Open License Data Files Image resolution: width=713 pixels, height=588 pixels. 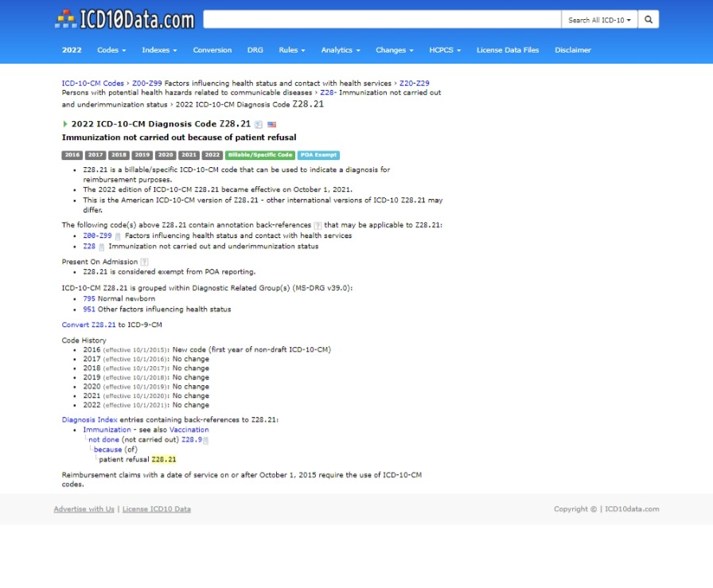click(508, 50)
